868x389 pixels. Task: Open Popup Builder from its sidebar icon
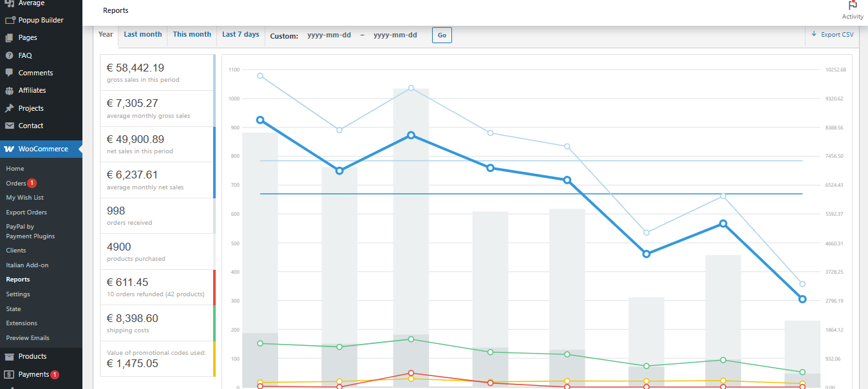point(9,20)
